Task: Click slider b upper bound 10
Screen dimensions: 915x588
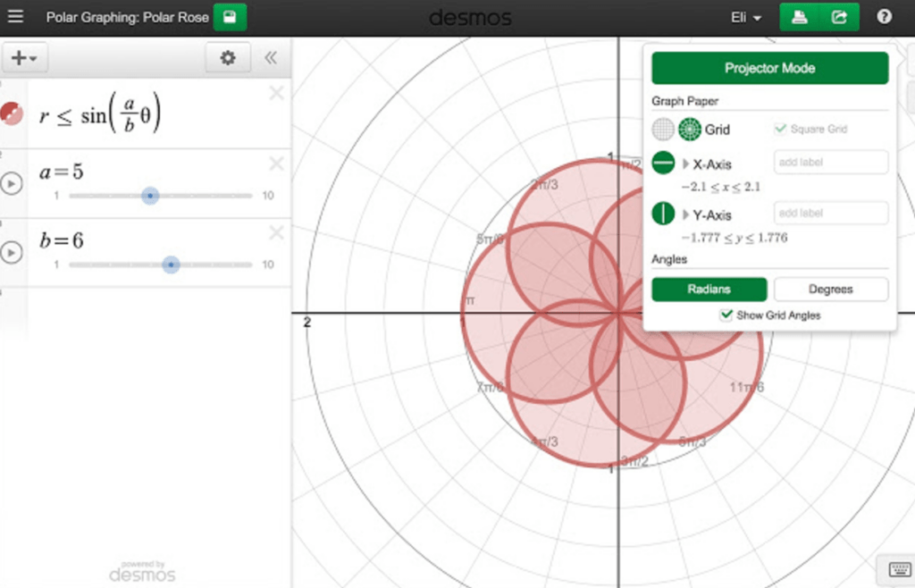Action: point(268,265)
